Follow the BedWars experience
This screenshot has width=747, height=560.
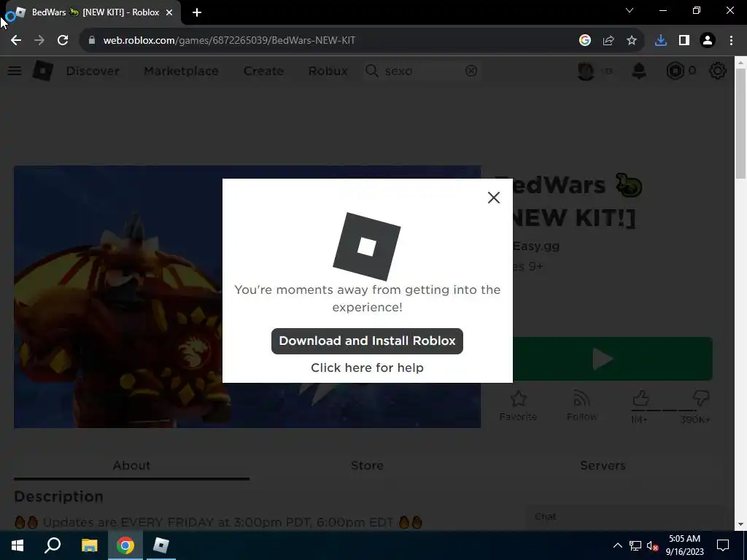(581, 405)
